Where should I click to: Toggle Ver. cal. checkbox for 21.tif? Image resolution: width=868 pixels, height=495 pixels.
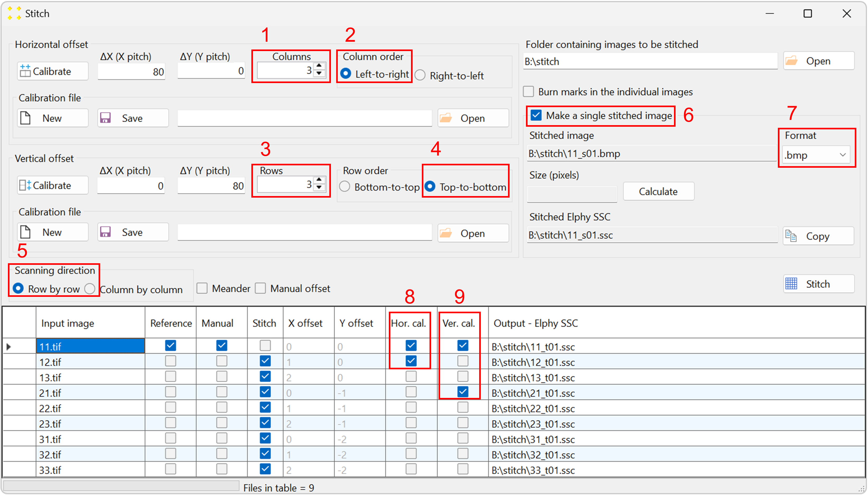click(x=463, y=392)
